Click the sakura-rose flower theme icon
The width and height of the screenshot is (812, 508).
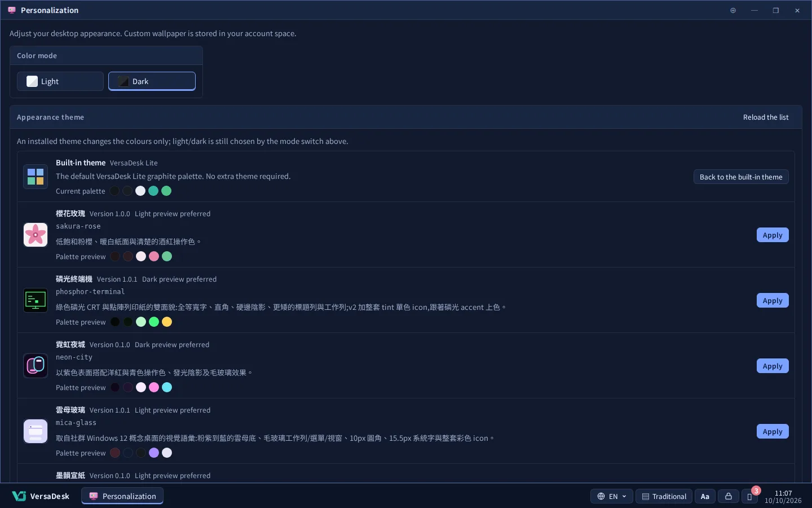pos(36,235)
